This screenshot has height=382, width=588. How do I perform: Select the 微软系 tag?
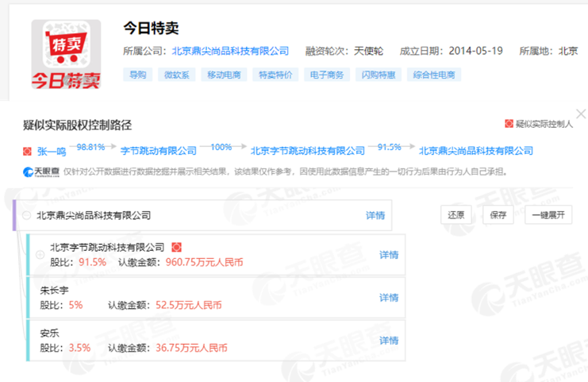coord(177,75)
